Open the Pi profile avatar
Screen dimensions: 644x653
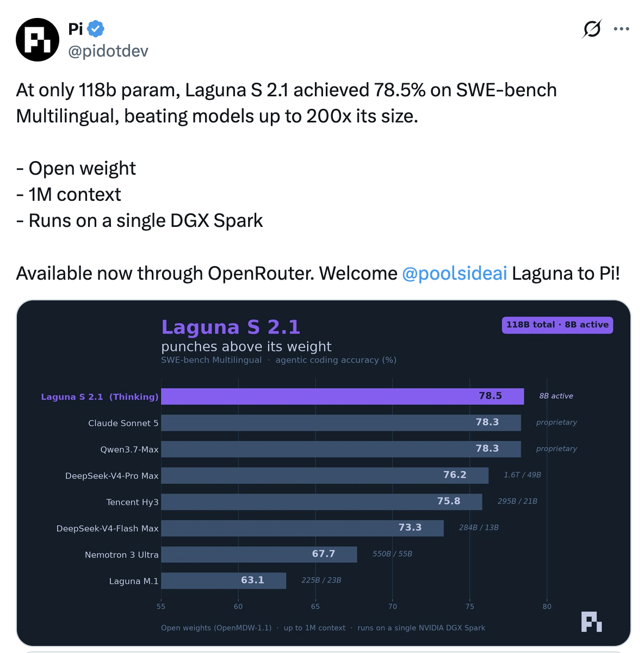[x=38, y=40]
